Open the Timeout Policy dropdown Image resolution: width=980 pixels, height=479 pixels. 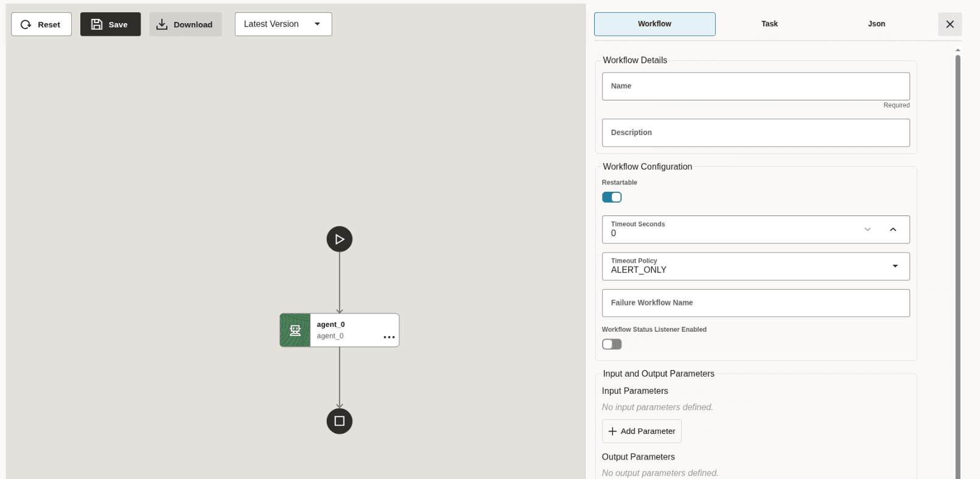(x=755, y=267)
